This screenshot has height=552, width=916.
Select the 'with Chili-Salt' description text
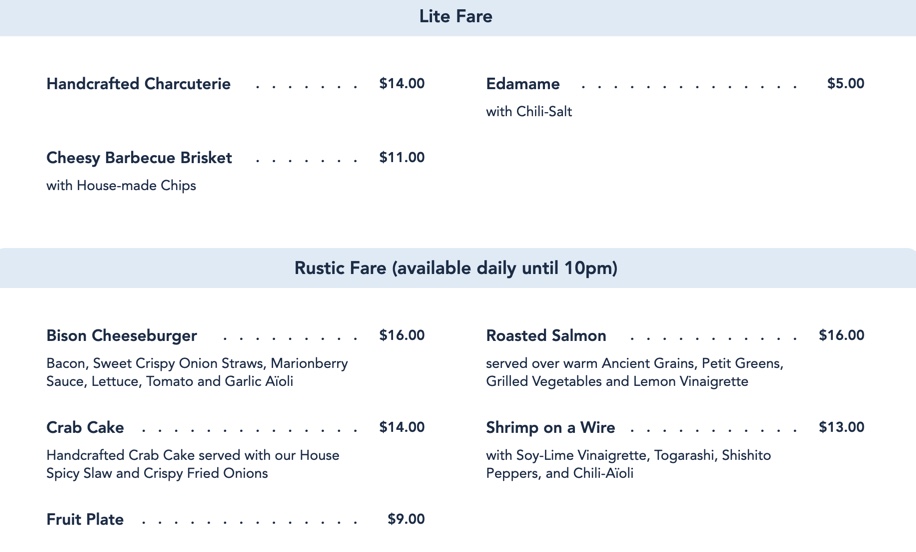click(529, 112)
